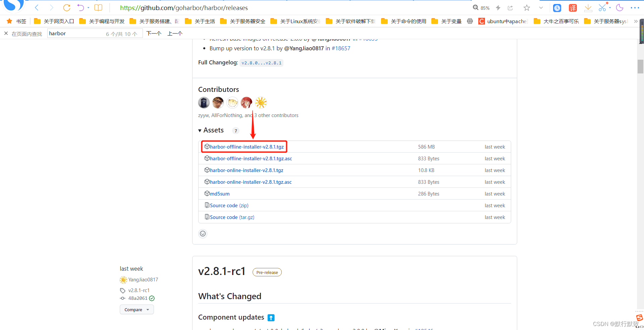The height and width of the screenshot is (330, 644).
Task: Open bookmark folder 关于编程与开发
Action: 102,21
